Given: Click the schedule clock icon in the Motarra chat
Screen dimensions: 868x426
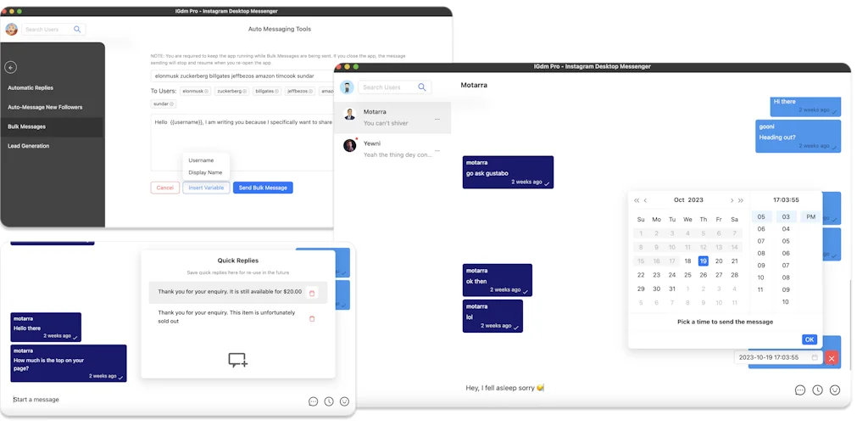Looking at the screenshot, I should coord(818,390).
